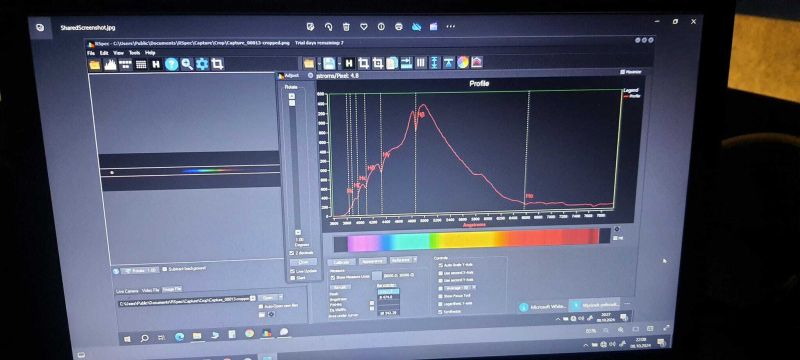This screenshot has height=360, width=800.
Task: Toggle the Live Update checkbox
Action: point(292,271)
